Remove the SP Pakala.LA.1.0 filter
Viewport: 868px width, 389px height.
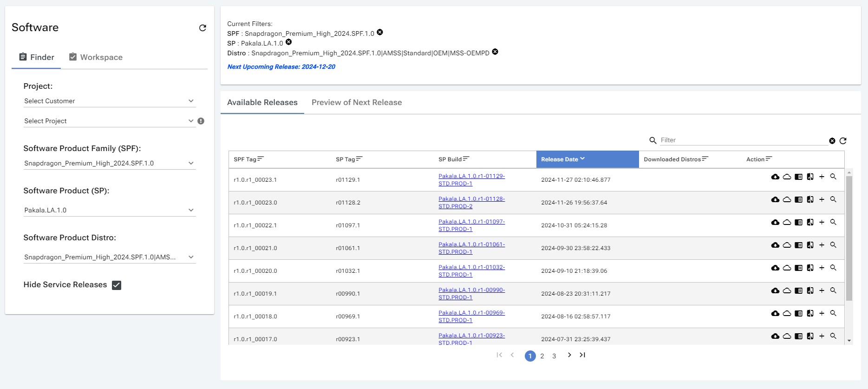coord(288,42)
